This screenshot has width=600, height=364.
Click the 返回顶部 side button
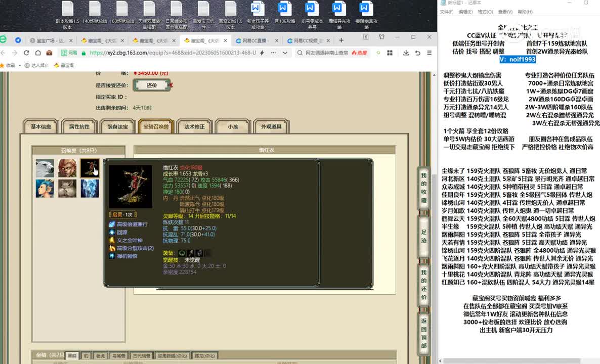423,333
